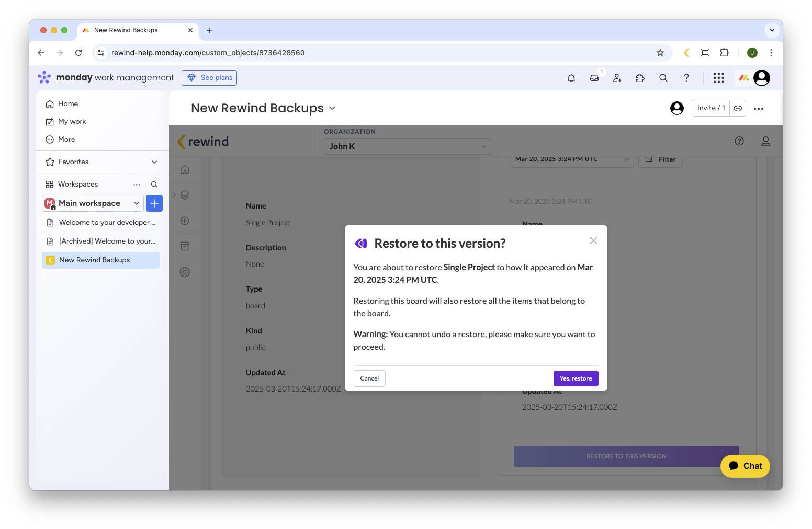Image resolution: width=812 pixels, height=529 pixels.
Task: Open the Rewind account user icon
Action: point(765,141)
